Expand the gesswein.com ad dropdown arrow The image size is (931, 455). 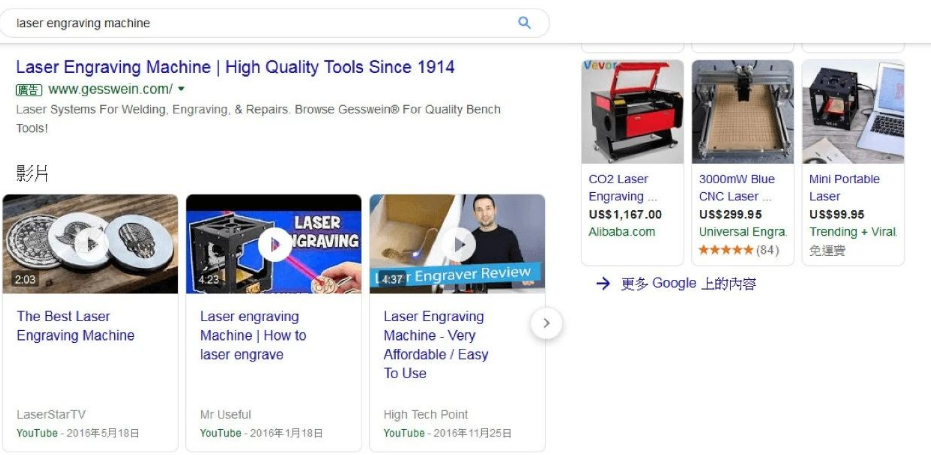pyautogui.click(x=181, y=89)
